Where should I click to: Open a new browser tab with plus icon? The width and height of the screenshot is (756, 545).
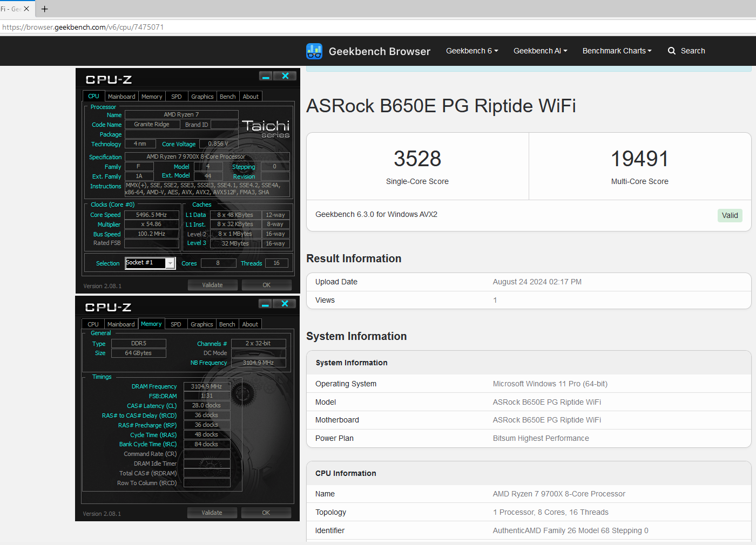click(x=45, y=9)
